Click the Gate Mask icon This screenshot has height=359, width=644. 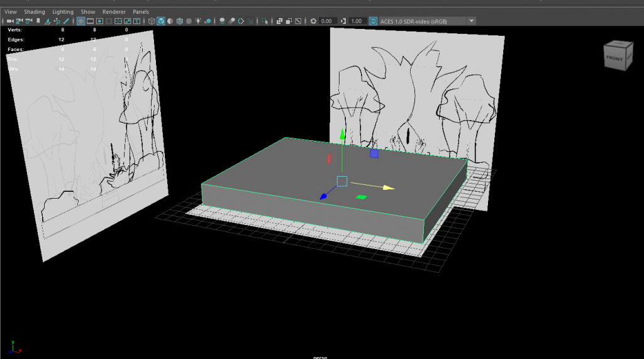(109, 21)
